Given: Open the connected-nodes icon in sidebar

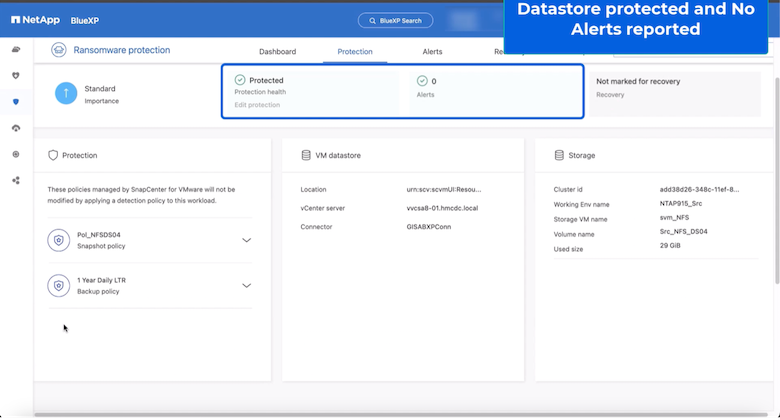Looking at the screenshot, I should click(x=15, y=180).
